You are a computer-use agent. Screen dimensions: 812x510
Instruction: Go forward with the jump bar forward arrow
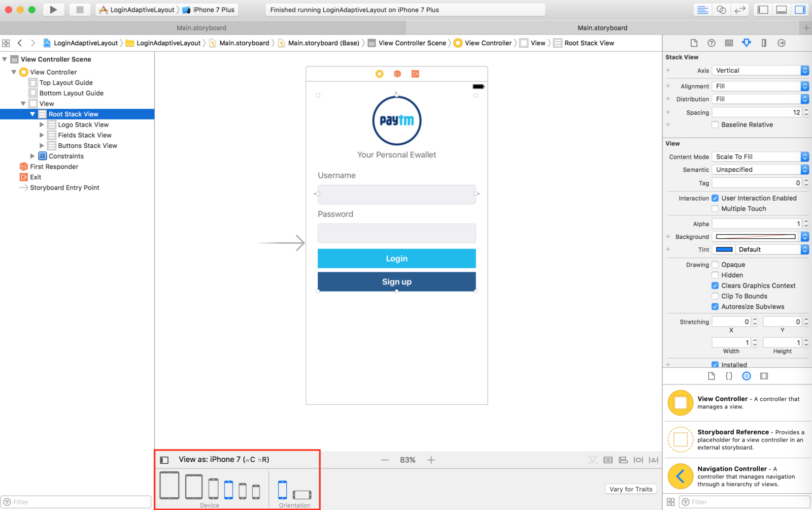click(33, 43)
